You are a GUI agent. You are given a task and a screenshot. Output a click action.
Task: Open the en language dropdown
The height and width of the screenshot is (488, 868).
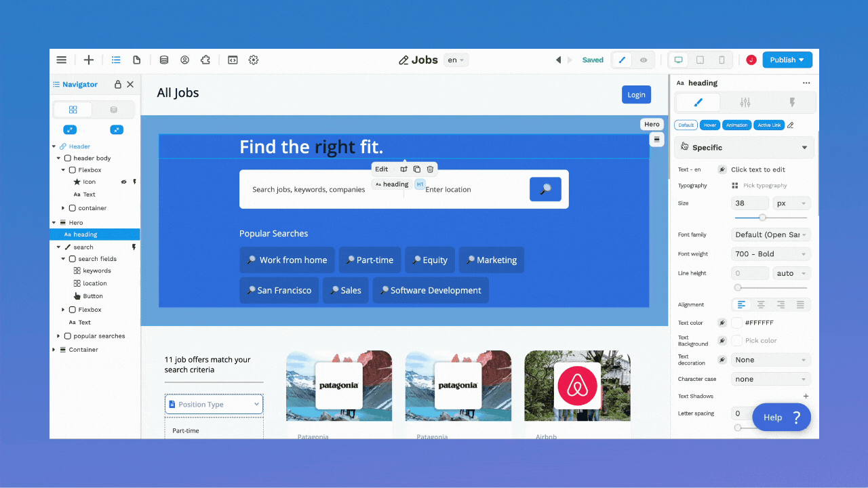click(x=456, y=60)
